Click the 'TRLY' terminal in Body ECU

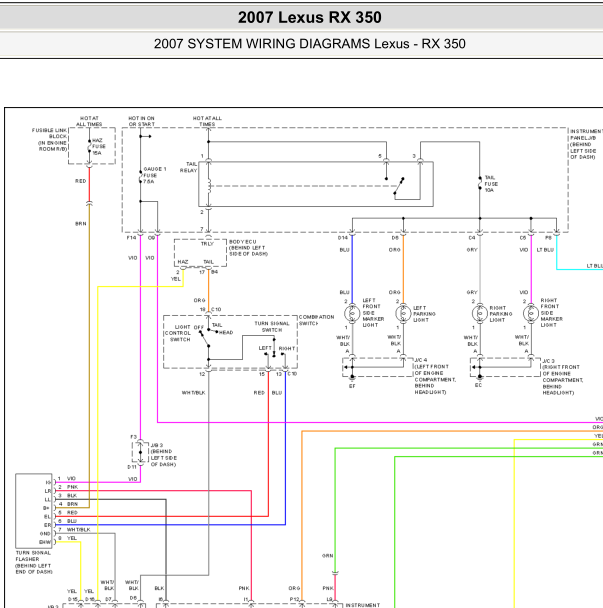click(207, 244)
